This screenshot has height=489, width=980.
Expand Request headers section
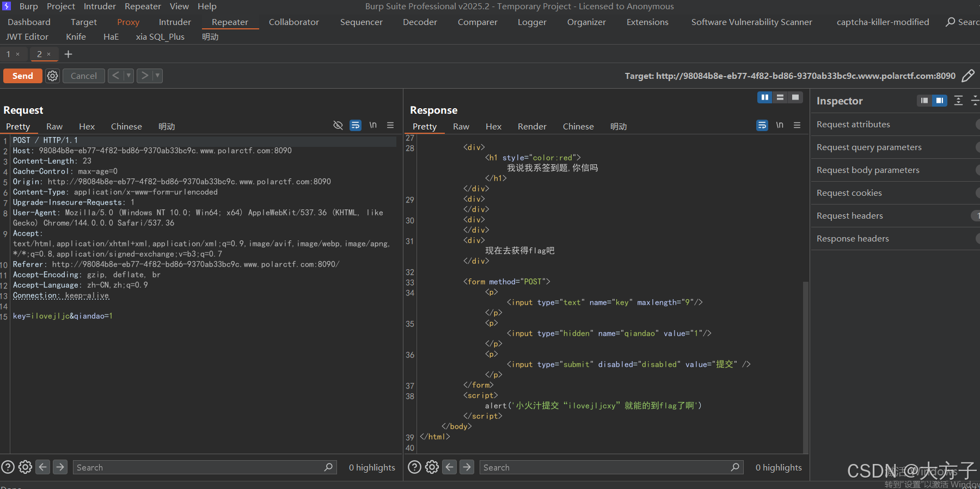click(896, 216)
